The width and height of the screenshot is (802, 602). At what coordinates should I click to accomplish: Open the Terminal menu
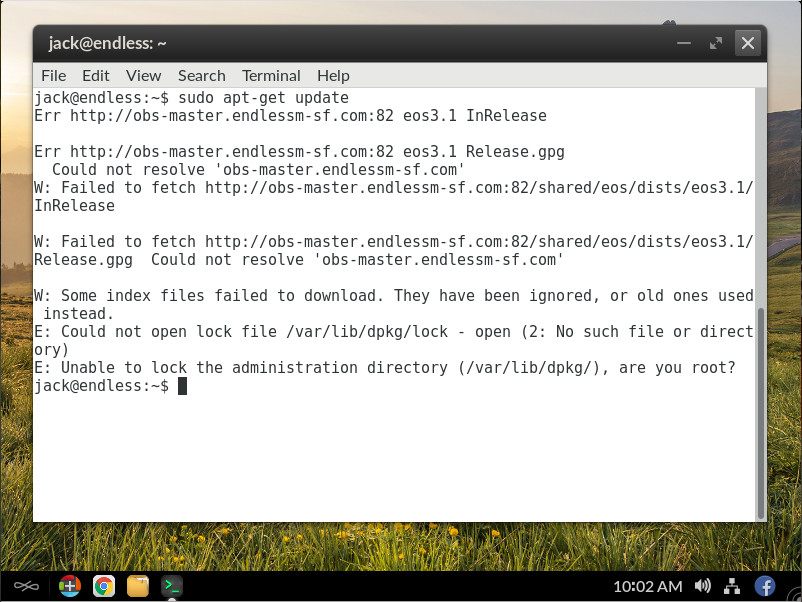pos(271,75)
